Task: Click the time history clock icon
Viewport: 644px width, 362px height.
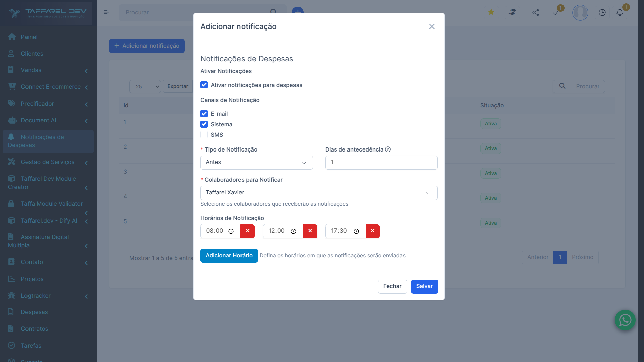Action: (x=602, y=13)
